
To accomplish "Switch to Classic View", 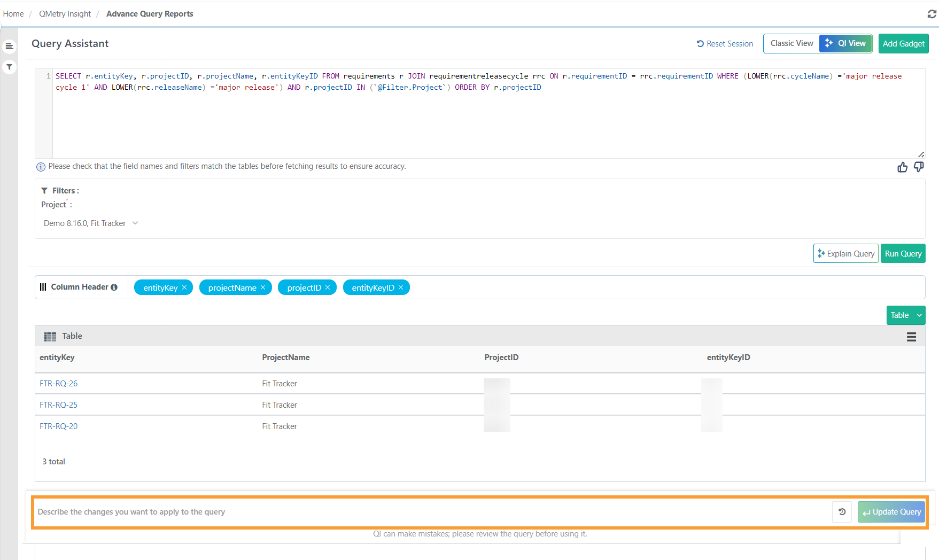I will [x=791, y=43].
